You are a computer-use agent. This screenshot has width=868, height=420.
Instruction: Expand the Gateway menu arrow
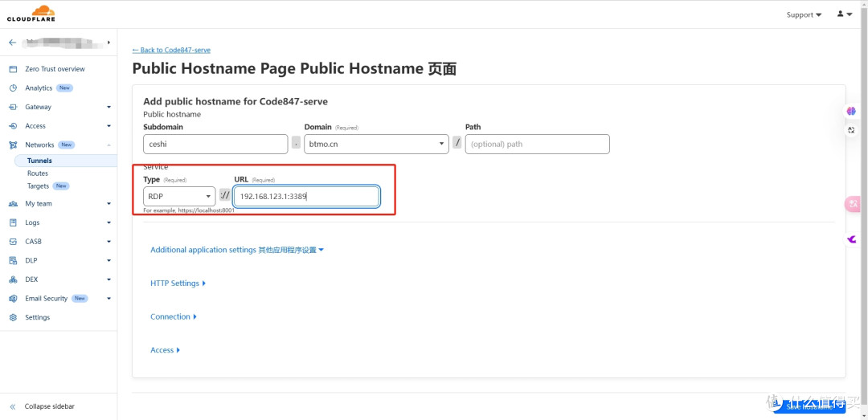tap(108, 108)
